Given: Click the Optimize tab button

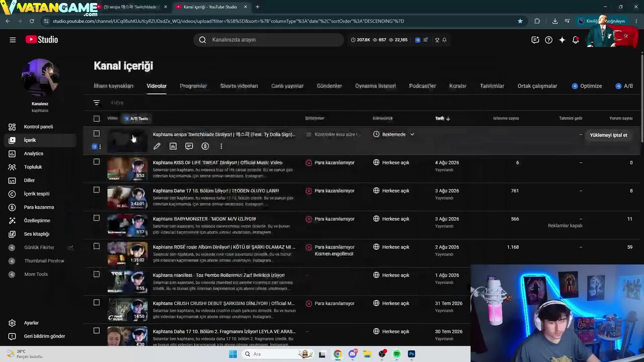Looking at the screenshot, I should (587, 86).
